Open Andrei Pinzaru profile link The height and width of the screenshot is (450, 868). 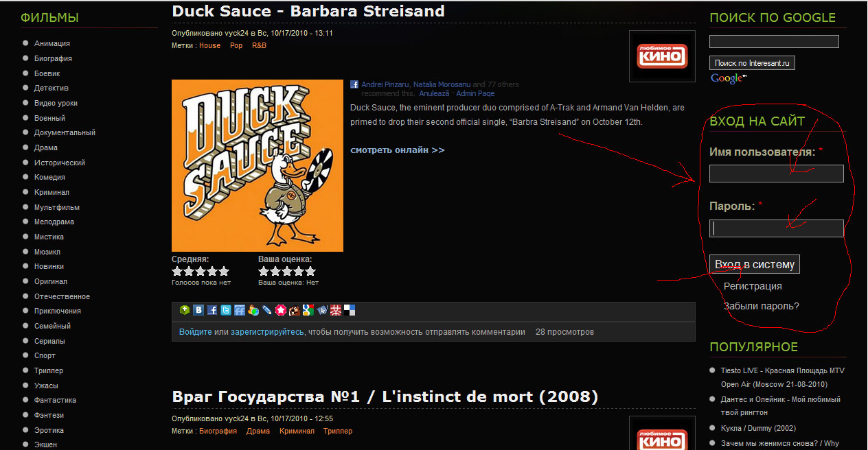click(x=385, y=84)
